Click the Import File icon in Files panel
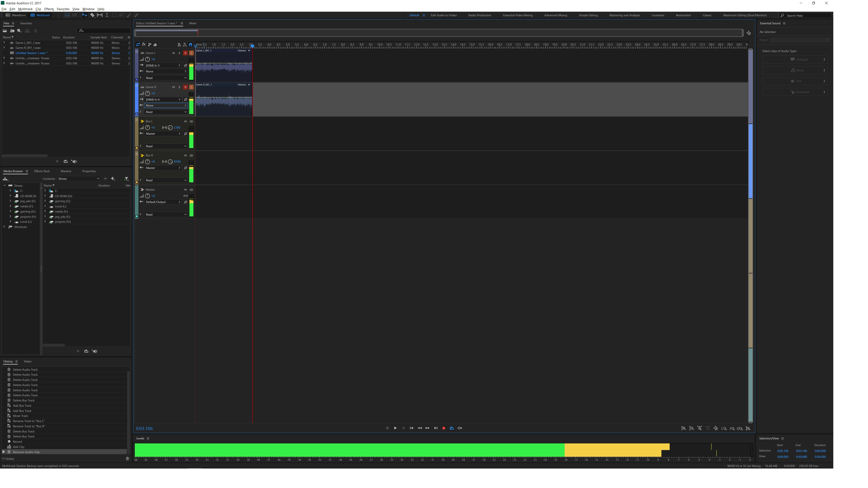868x488 pixels. coord(12,31)
